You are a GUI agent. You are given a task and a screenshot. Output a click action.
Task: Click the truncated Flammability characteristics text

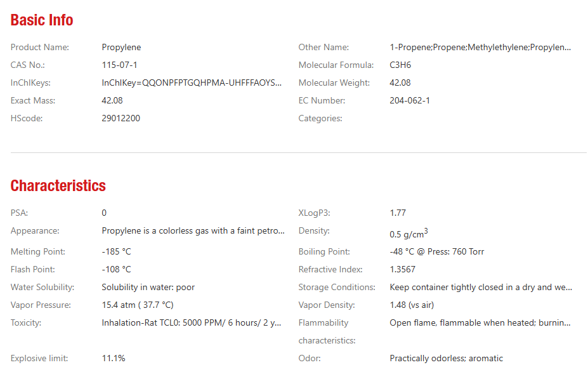point(480,323)
